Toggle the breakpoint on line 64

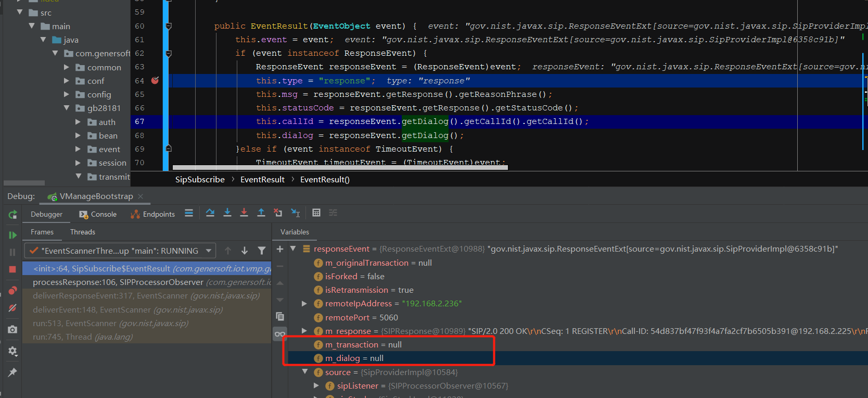[155, 80]
